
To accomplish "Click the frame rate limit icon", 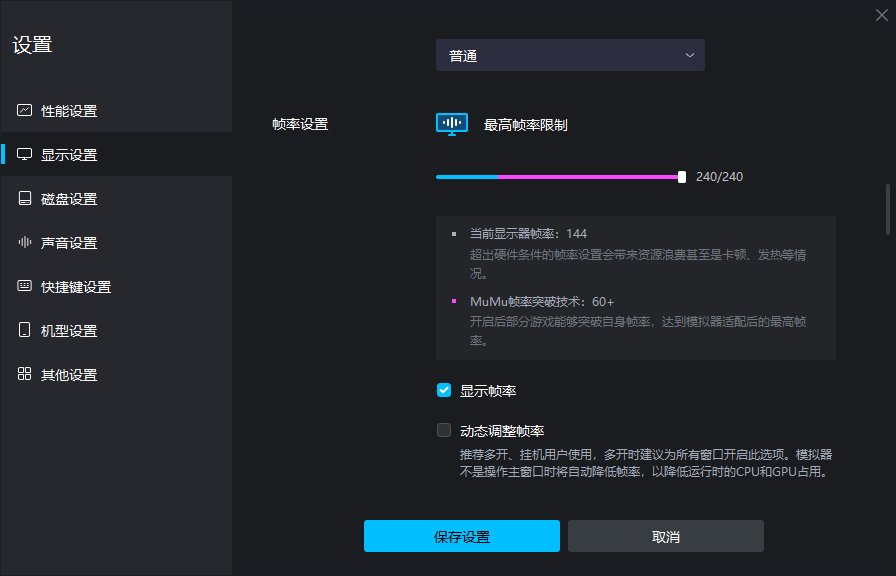I will click(452, 122).
